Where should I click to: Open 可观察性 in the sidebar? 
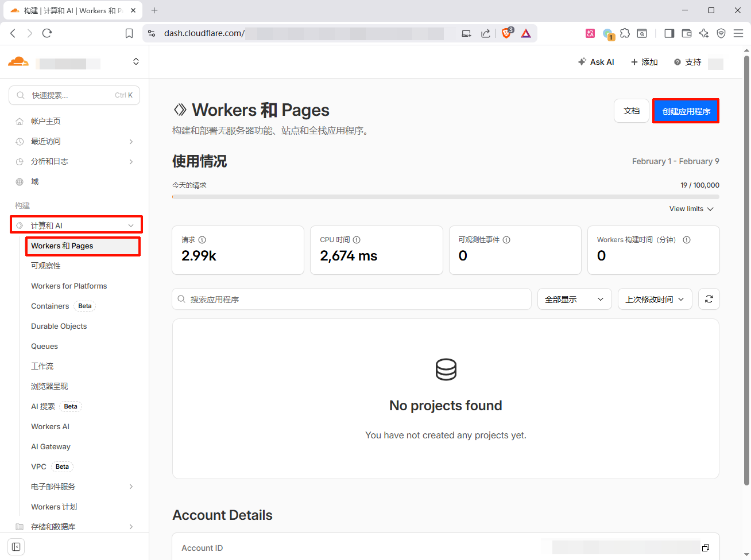click(46, 266)
